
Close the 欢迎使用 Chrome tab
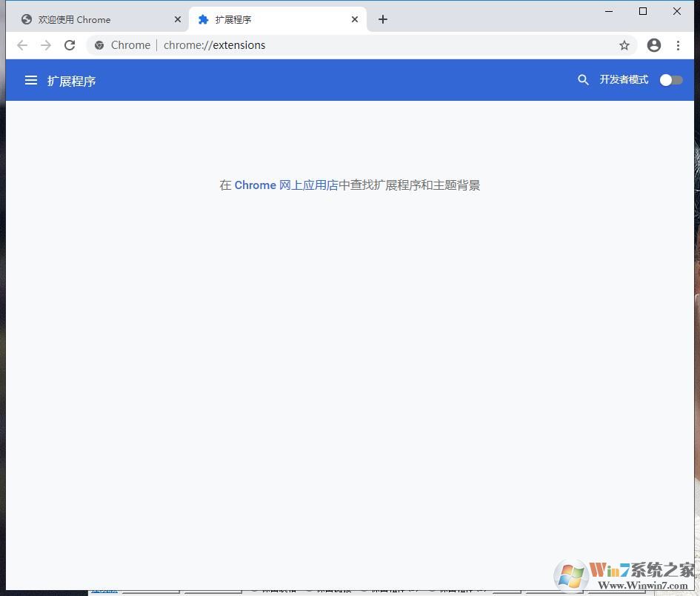(178, 19)
